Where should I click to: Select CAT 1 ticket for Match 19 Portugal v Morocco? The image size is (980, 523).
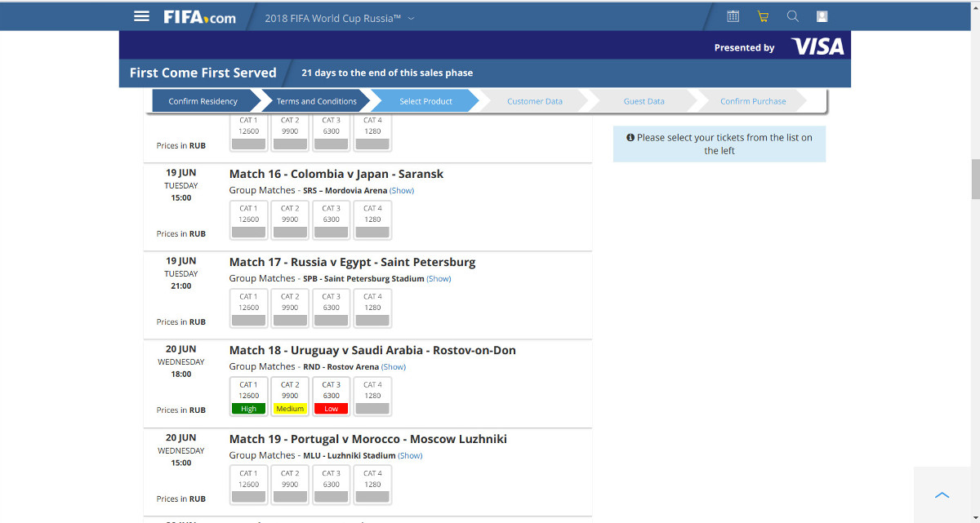248,485
